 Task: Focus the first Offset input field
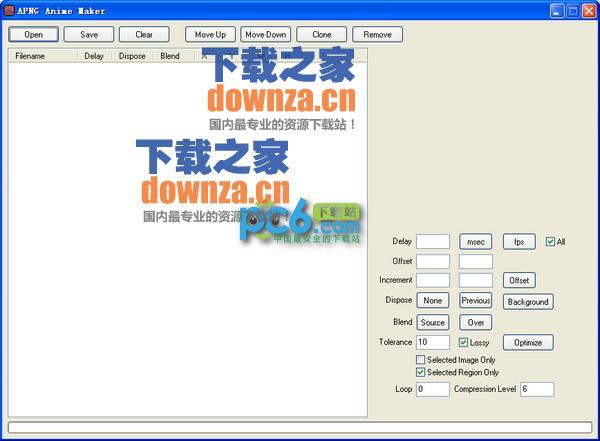(433, 261)
